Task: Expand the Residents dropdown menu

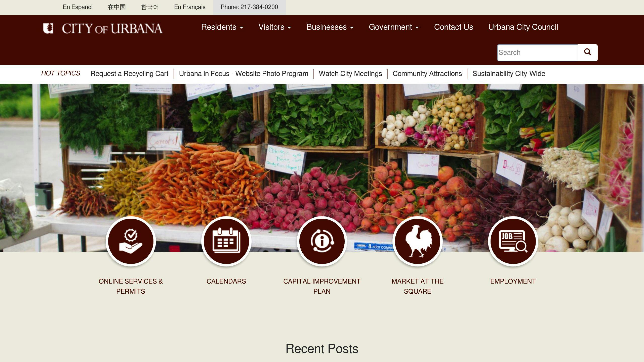Action: (x=222, y=27)
